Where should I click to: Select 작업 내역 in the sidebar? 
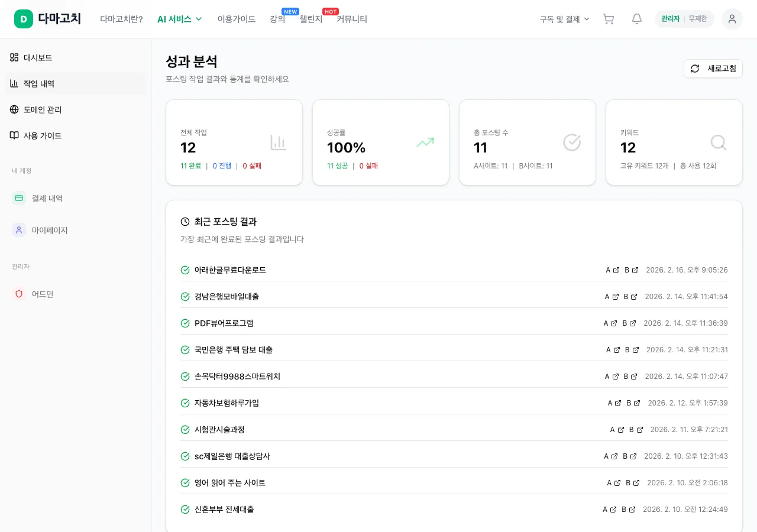[x=75, y=83]
